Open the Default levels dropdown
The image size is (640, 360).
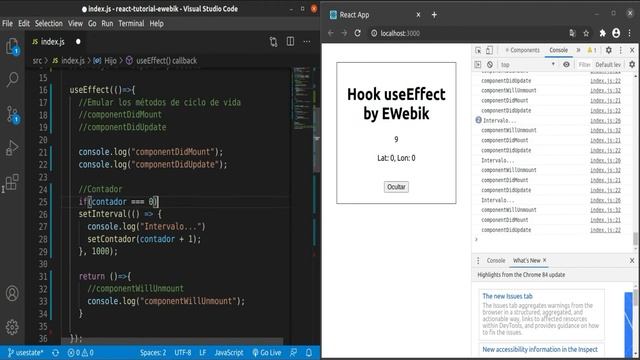point(608,64)
